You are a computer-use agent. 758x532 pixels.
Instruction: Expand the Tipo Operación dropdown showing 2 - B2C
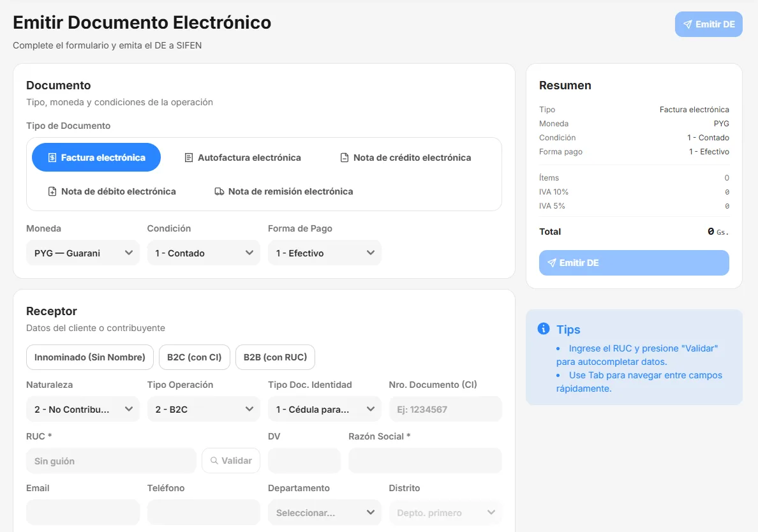[x=204, y=410]
